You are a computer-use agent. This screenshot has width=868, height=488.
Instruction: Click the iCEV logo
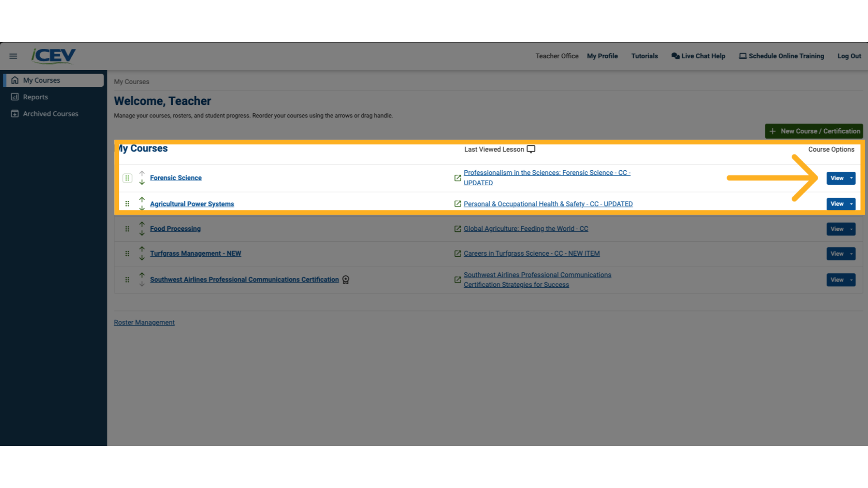point(53,56)
